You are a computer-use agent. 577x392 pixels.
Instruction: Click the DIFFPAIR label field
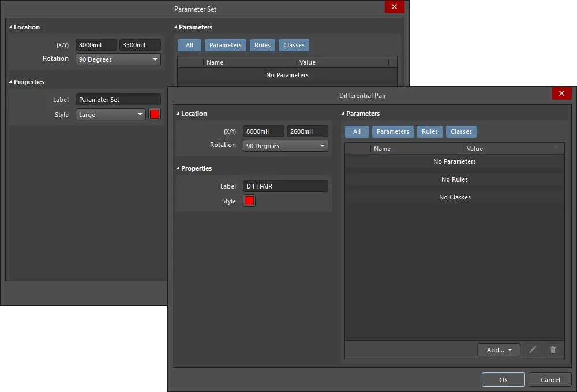(285, 186)
